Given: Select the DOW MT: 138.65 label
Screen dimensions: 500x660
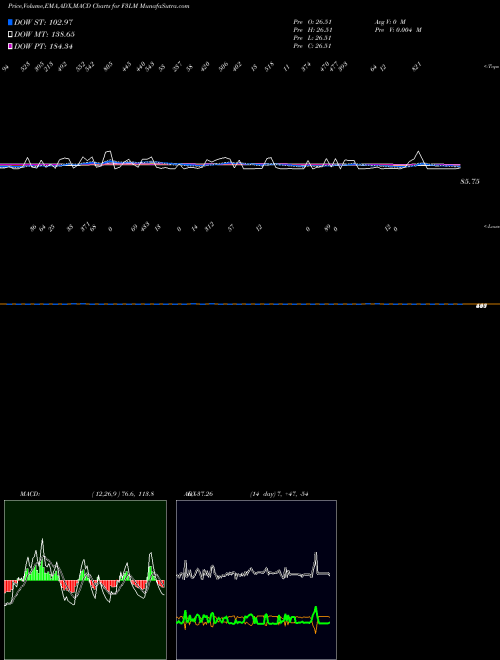Looking at the screenshot, I should pos(44,34).
